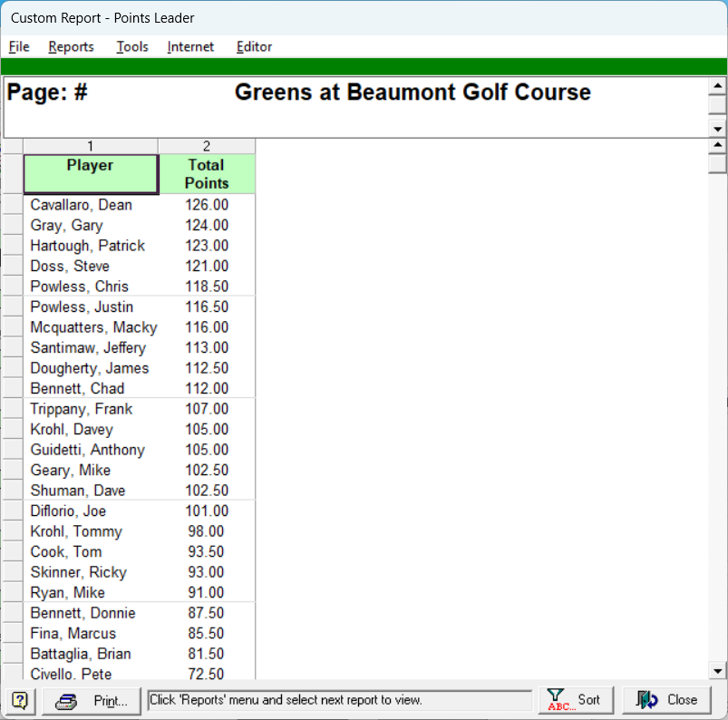The image size is (728, 720).
Task: Click the Greens at Beaumont Golf Course title
Action: (413, 92)
